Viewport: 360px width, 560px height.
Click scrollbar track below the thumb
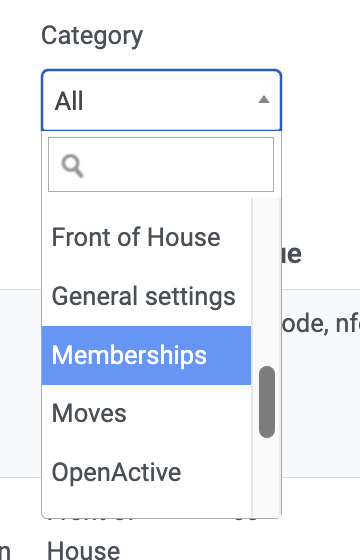[267, 477]
